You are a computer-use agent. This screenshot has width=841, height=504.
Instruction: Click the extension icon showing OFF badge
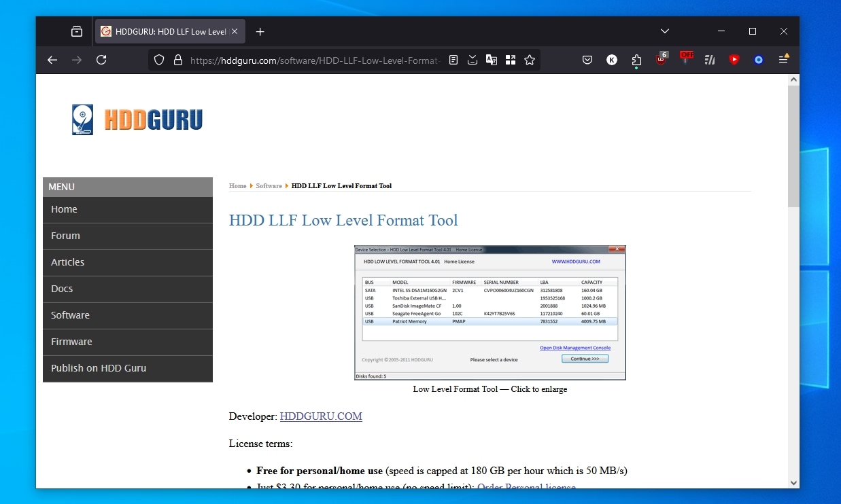point(685,58)
